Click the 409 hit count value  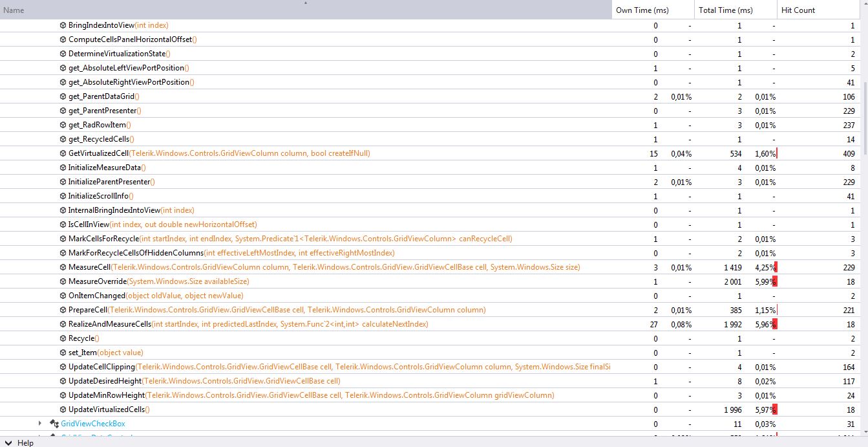848,153
